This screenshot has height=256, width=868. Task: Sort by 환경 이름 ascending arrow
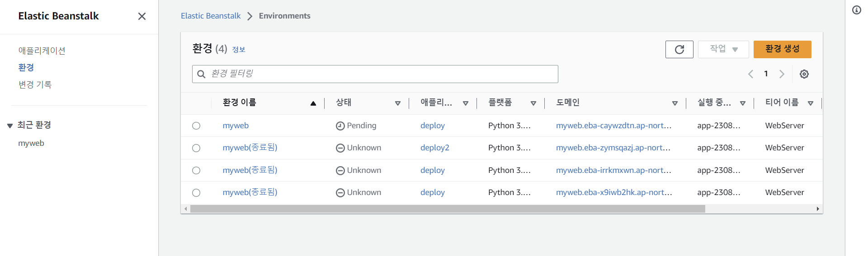point(313,103)
